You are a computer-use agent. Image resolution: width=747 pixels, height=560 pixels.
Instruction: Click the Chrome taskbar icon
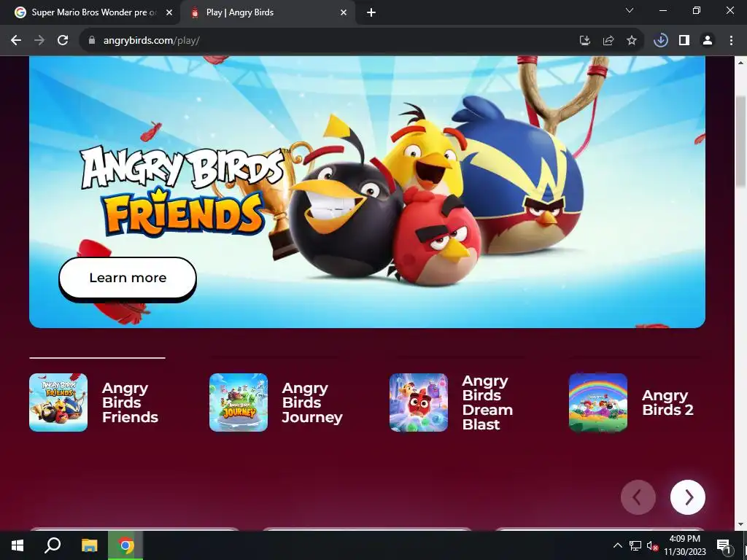125,545
